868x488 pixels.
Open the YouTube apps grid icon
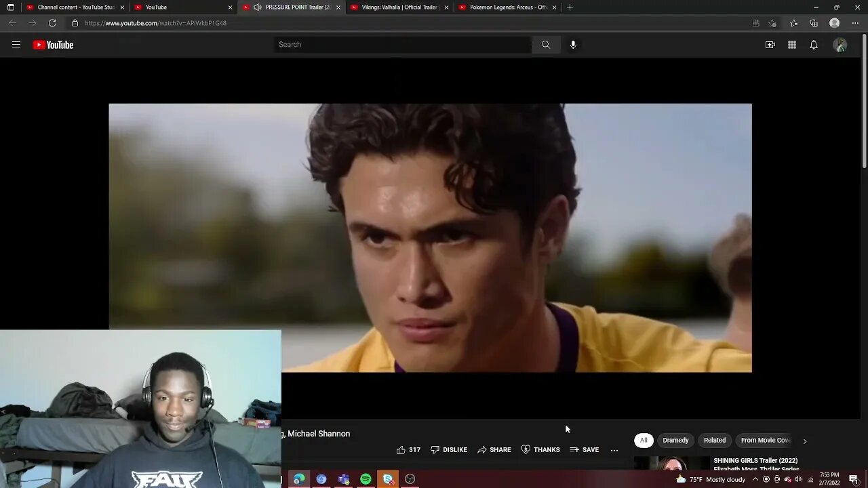792,45
